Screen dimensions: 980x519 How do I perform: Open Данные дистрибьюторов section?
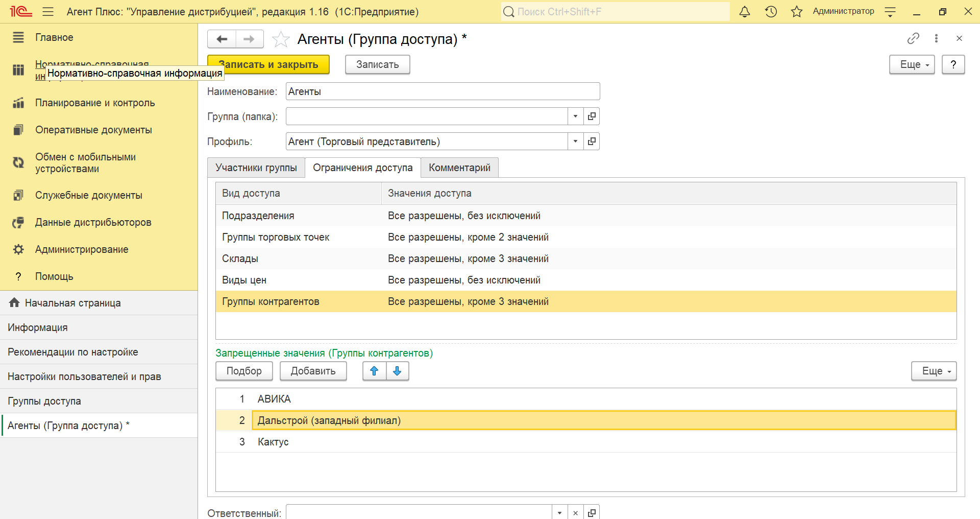[93, 222]
